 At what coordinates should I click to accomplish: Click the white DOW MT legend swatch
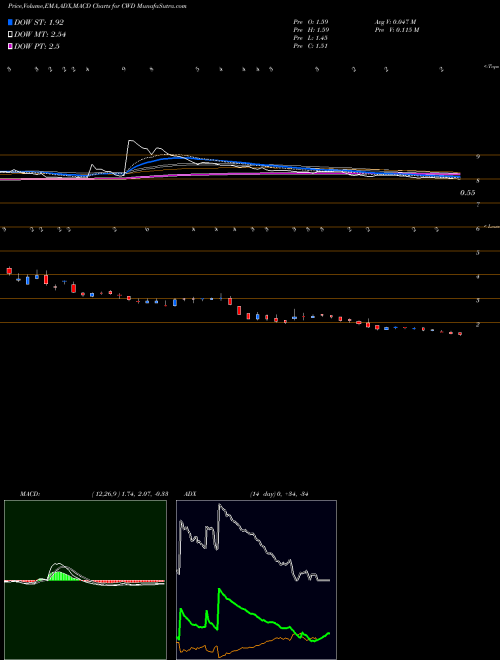10,35
